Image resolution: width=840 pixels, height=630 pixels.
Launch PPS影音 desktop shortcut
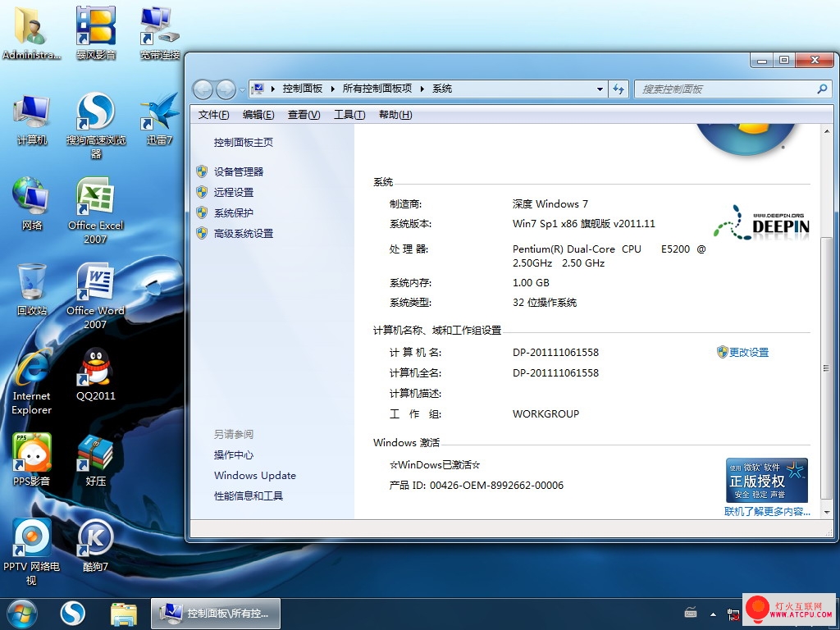click(31, 459)
